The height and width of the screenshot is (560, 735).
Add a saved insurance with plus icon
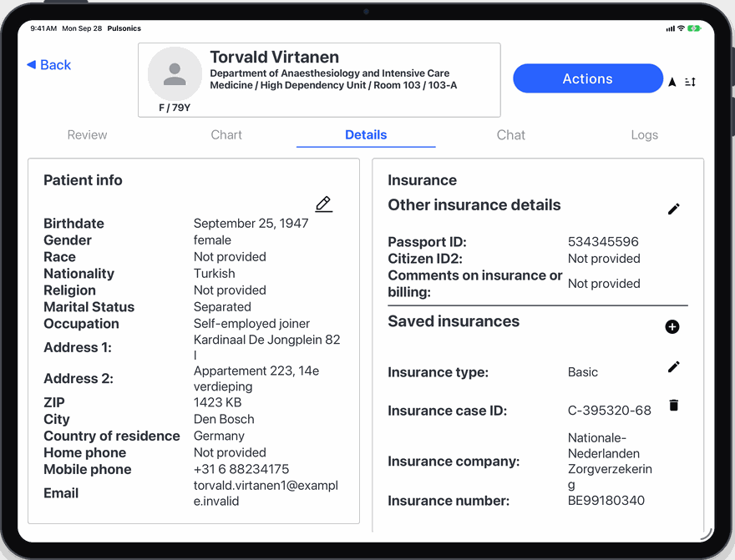(x=672, y=326)
